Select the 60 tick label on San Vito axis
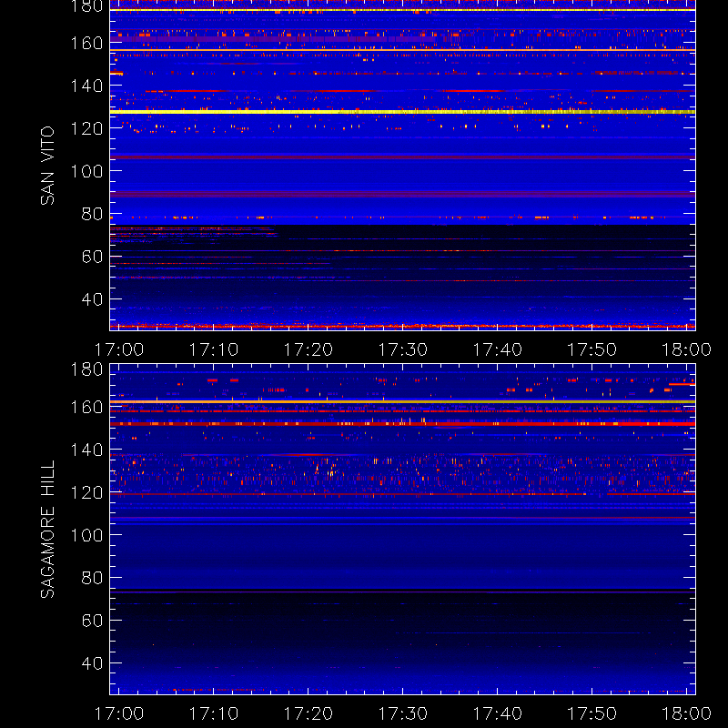The image size is (728, 728). click(92, 257)
